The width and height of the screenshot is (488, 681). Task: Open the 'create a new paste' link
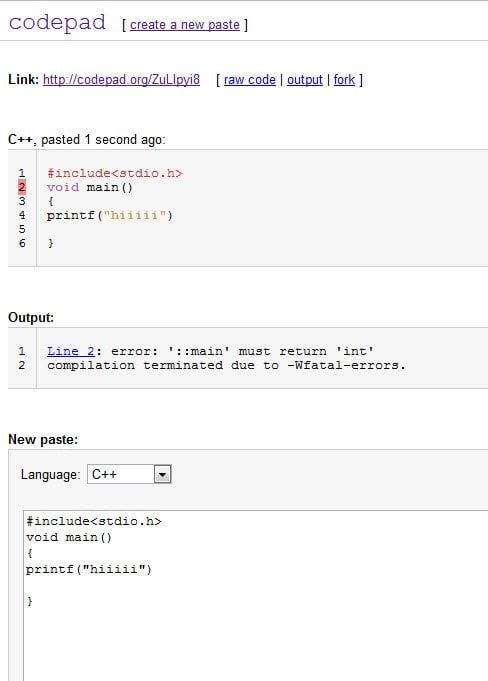(185, 25)
